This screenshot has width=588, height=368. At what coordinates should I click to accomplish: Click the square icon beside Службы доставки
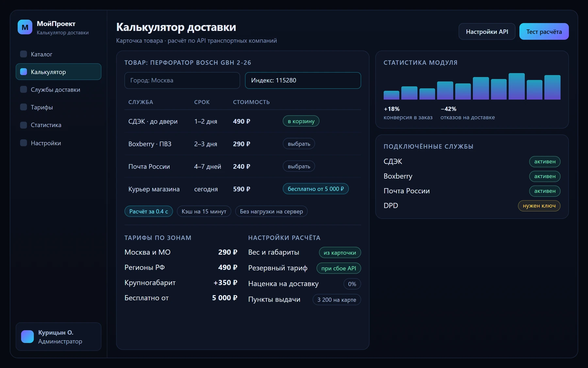[24, 89]
